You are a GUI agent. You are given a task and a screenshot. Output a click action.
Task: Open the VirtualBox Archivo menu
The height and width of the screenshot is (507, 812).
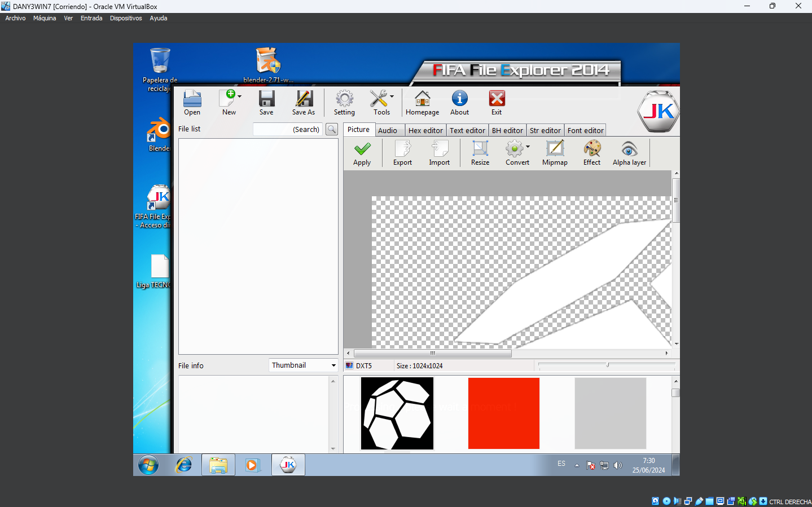pos(15,18)
